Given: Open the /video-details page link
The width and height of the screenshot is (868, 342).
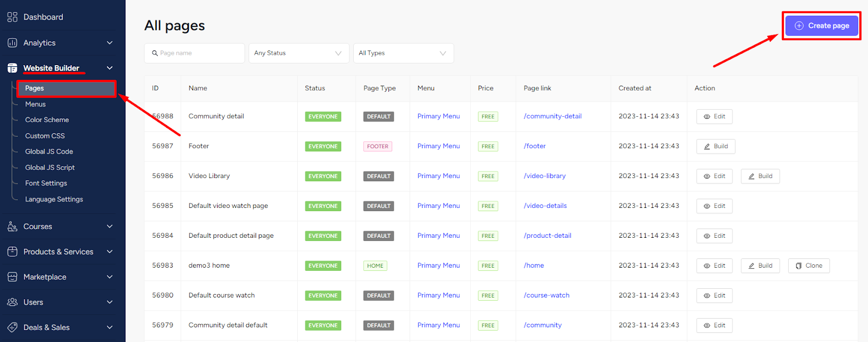Looking at the screenshot, I should pyautogui.click(x=545, y=206).
